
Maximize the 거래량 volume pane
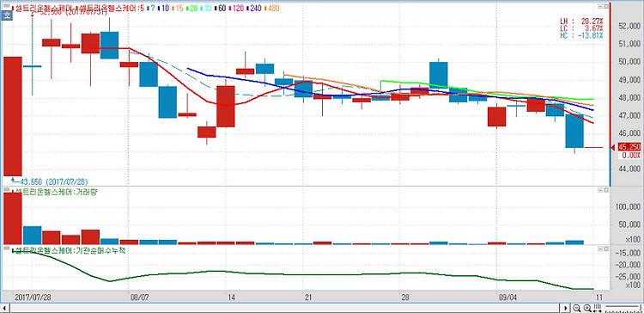(605, 190)
